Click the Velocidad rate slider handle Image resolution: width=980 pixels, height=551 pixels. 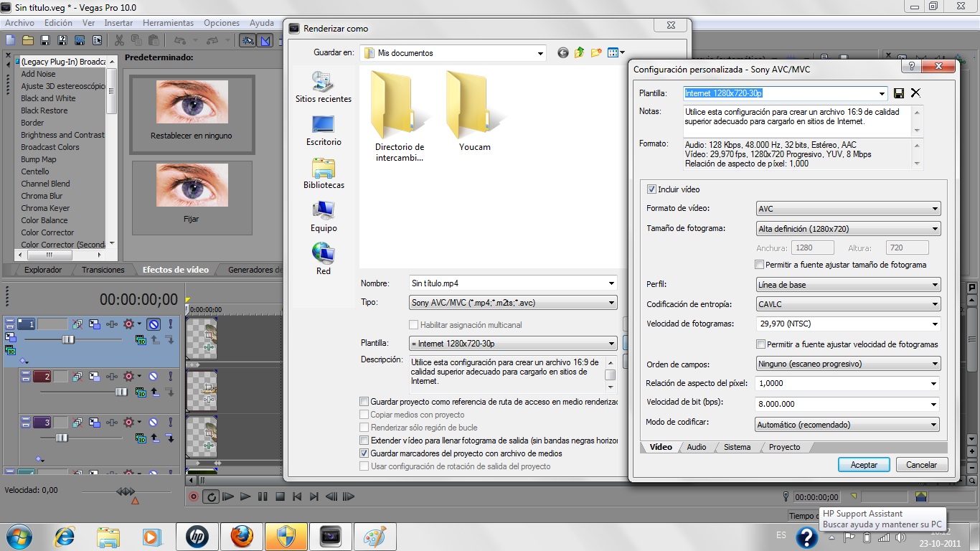126,491
